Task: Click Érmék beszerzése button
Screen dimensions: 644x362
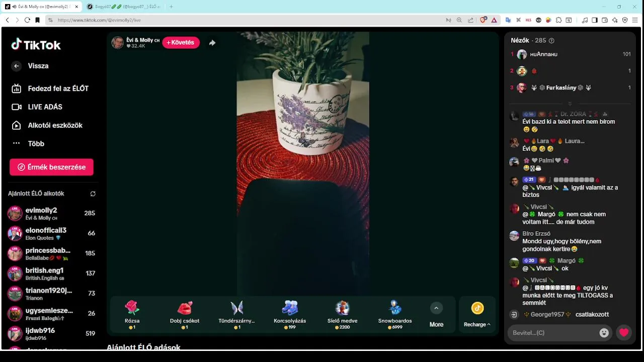Action: point(51,167)
